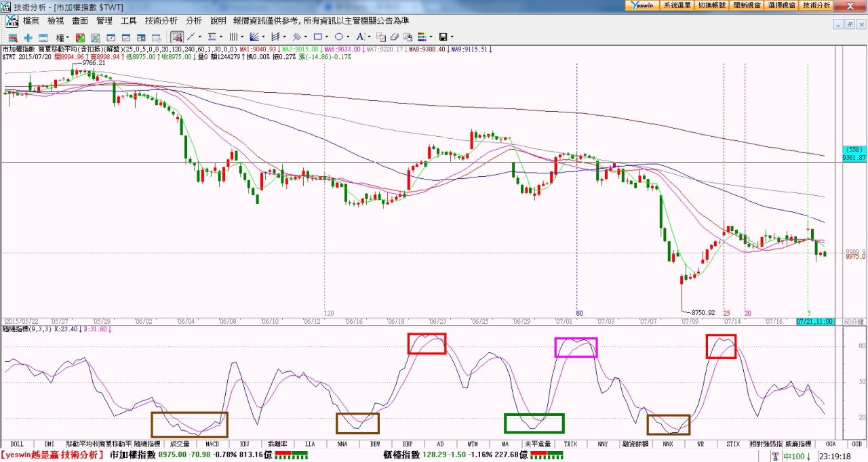The width and height of the screenshot is (868, 462).
Task: Select the Fibonacci fan lines tool
Action: point(254,37)
